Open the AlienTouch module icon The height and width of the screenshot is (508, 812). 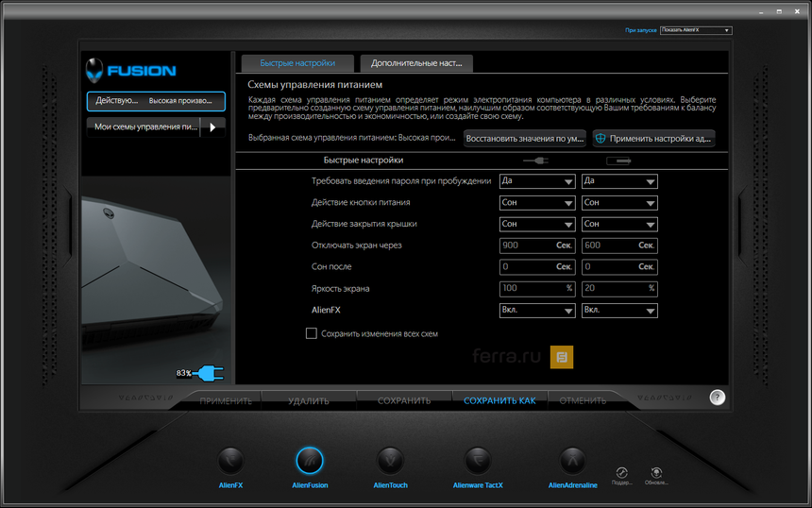pos(391,460)
